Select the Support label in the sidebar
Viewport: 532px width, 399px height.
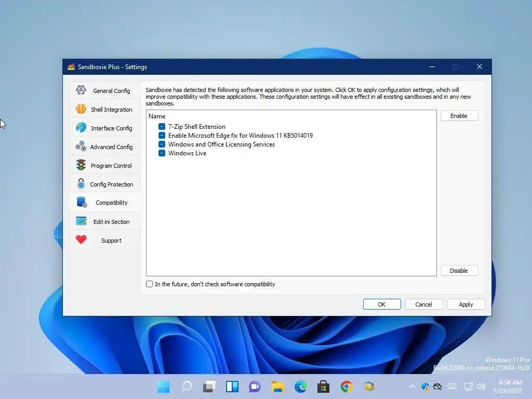pos(111,241)
